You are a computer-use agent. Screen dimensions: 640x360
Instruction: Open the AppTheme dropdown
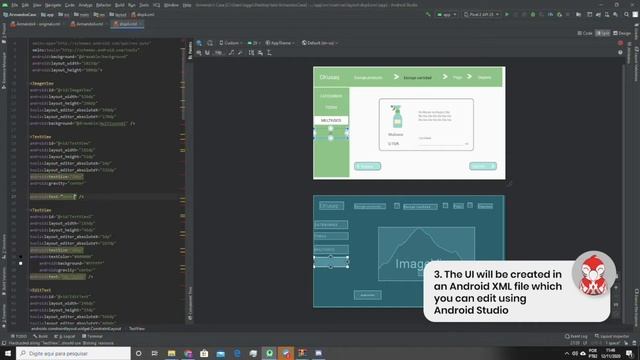[280, 43]
